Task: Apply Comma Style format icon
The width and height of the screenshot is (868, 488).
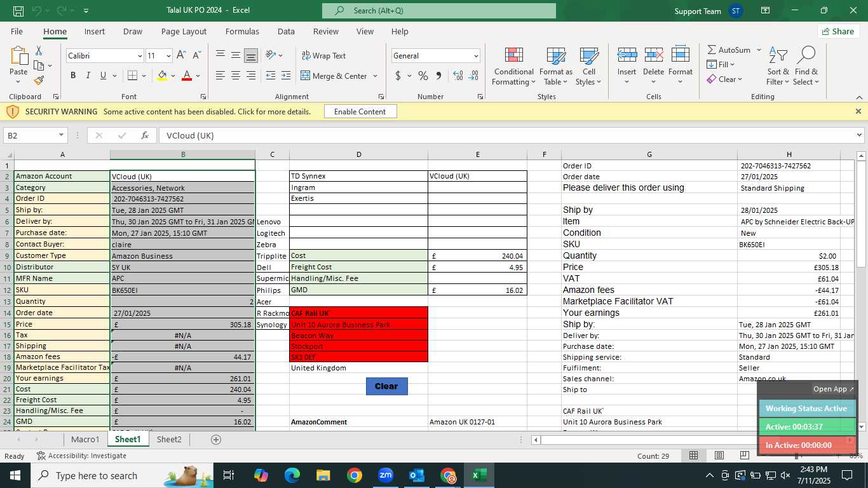Action: (x=438, y=76)
